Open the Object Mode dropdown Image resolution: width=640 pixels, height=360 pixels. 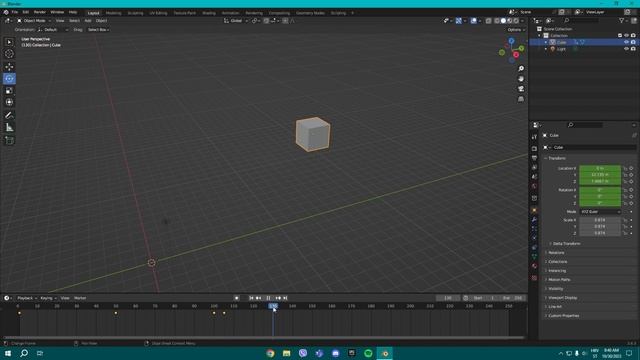(x=34, y=21)
